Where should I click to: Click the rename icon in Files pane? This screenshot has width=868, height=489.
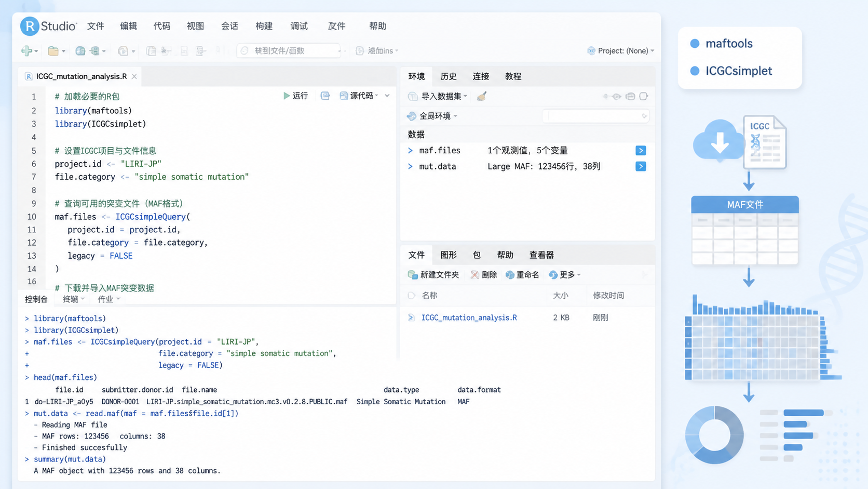pyautogui.click(x=510, y=275)
